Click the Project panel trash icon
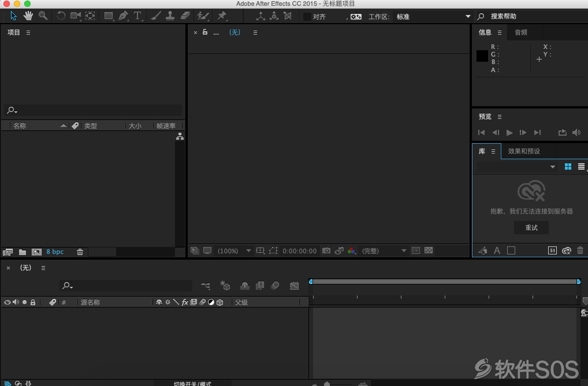 click(80, 252)
